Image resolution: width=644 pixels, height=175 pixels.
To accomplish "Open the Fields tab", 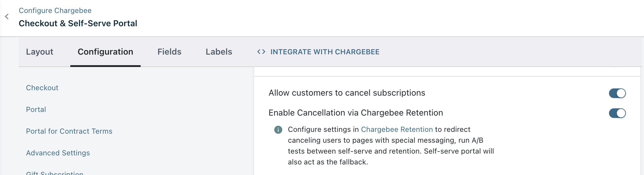I will [x=169, y=52].
